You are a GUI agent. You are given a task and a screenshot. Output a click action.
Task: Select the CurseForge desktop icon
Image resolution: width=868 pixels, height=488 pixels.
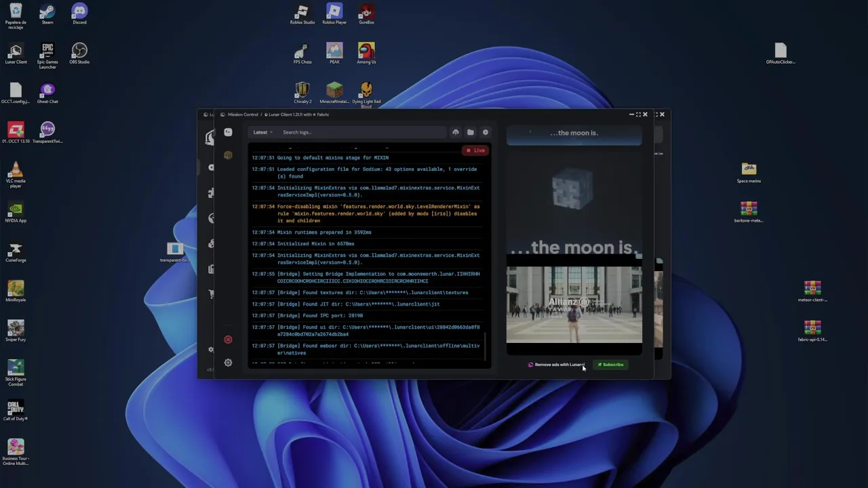coord(16,252)
